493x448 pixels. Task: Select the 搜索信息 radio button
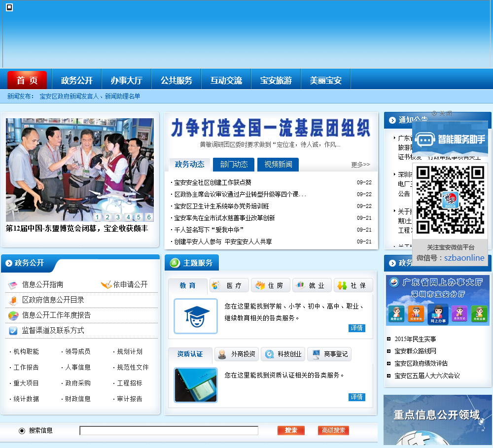point(22,431)
